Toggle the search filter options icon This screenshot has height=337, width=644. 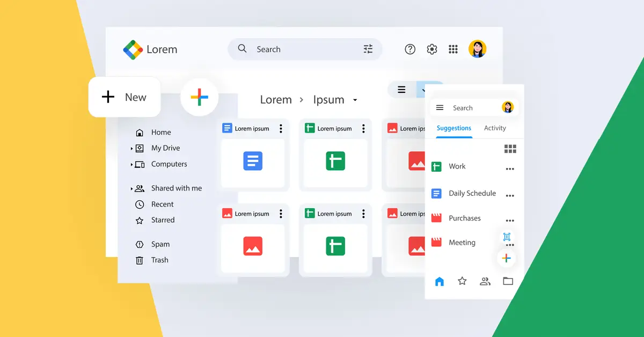click(x=368, y=49)
